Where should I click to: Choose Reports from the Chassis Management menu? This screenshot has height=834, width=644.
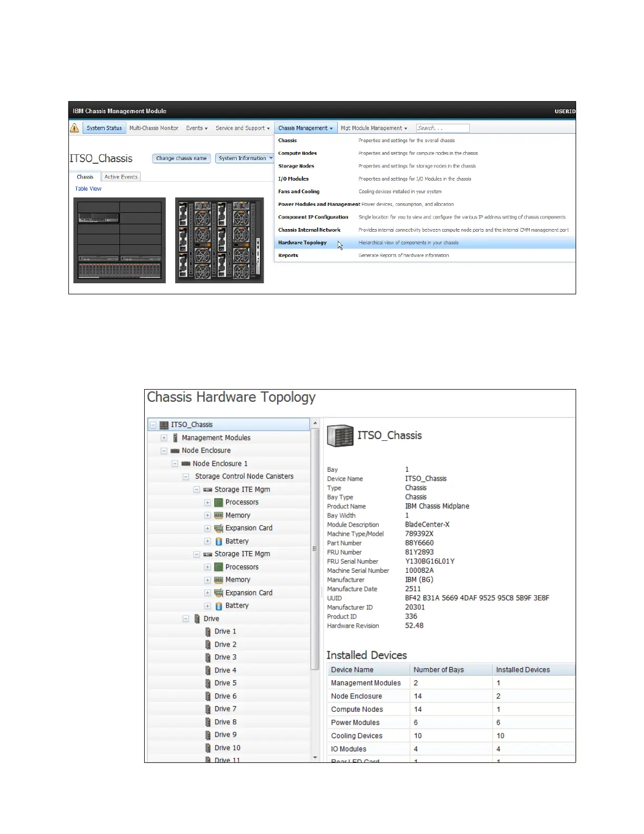click(x=425, y=255)
